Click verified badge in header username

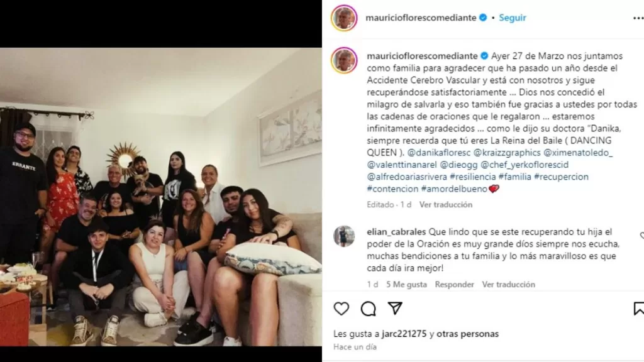click(x=483, y=18)
